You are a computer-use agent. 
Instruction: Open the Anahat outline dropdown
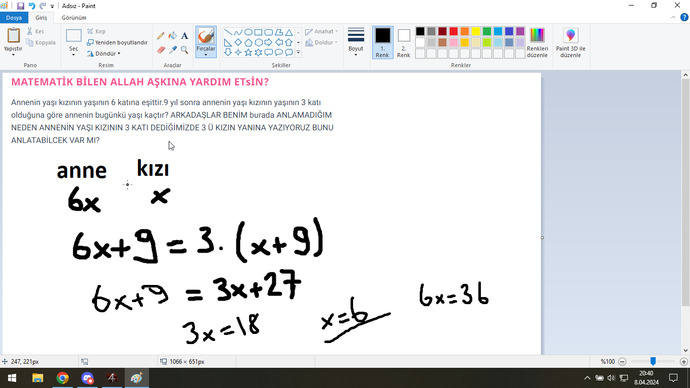point(322,32)
